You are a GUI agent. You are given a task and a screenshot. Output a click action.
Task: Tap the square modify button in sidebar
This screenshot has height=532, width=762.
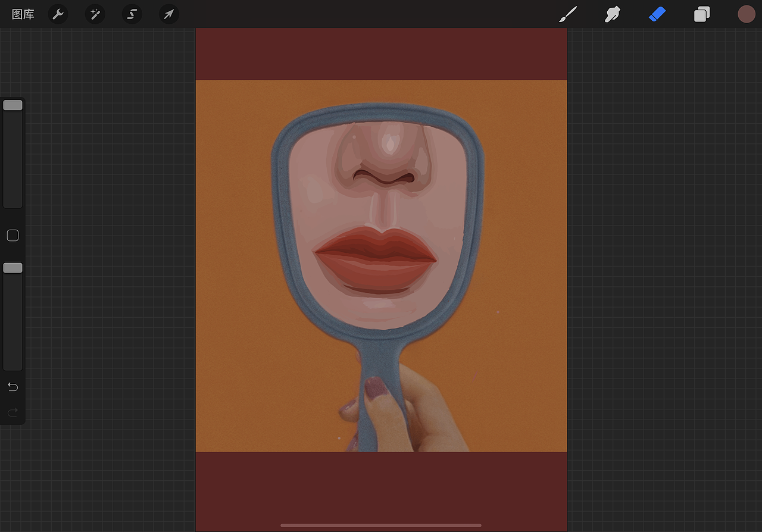tap(13, 236)
